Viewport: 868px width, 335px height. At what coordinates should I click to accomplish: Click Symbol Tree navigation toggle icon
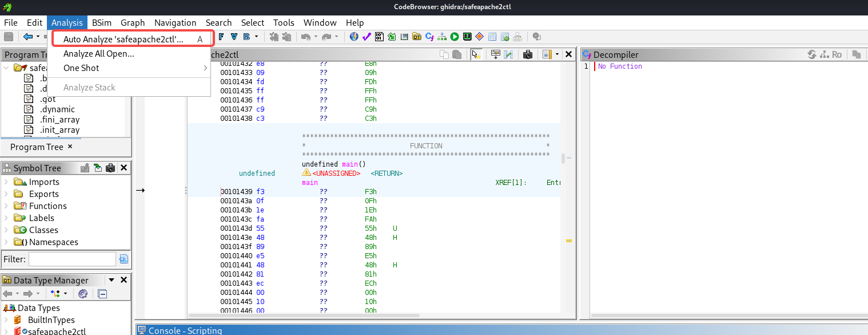(x=98, y=168)
